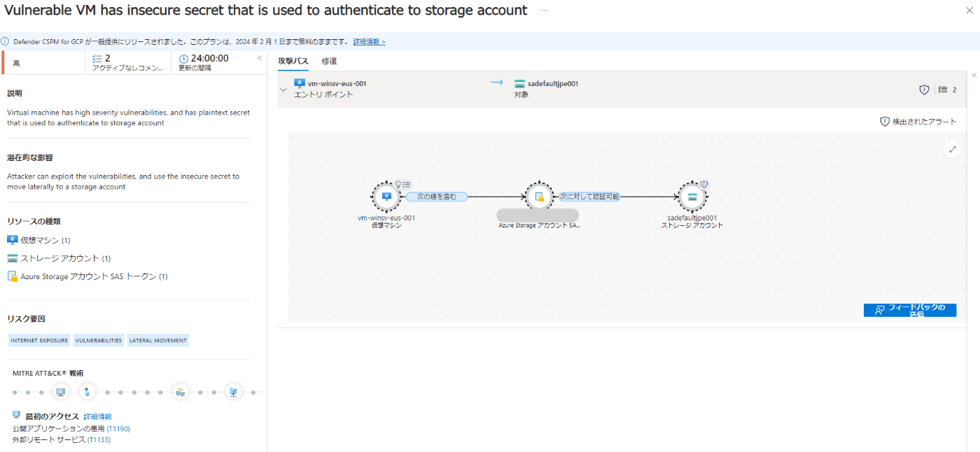Select the lateral movement icon in MITRE timeline
Image resolution: width=980 pixels, height=452 pixels.
(x=180, y=392)
